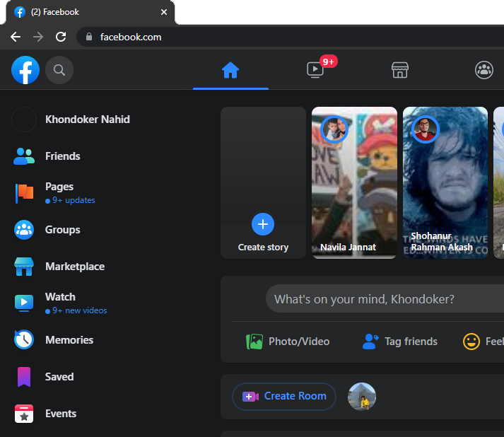
Task: Click the Facebook logo icon
Action: (x=25, y=70)
